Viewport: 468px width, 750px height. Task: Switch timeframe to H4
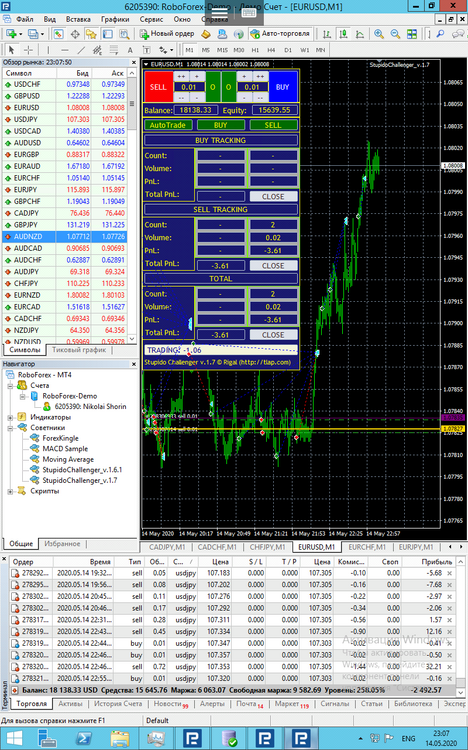[x=271, y=50]
